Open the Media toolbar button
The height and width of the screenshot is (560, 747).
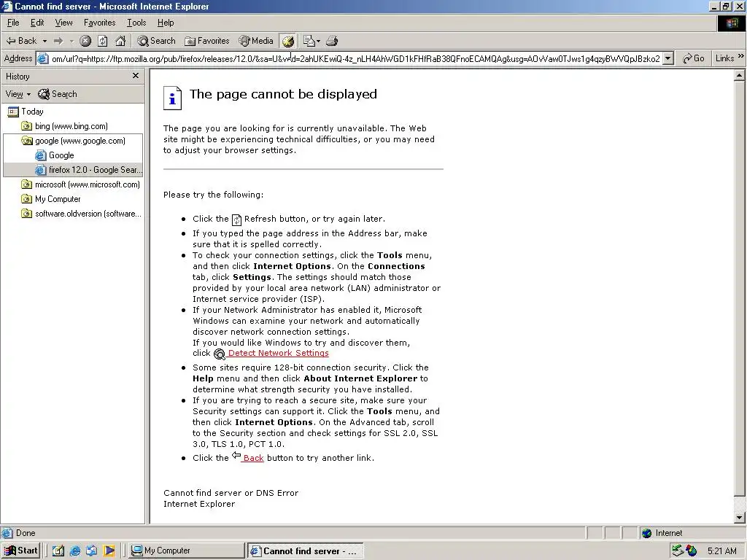tap(256, 41)
